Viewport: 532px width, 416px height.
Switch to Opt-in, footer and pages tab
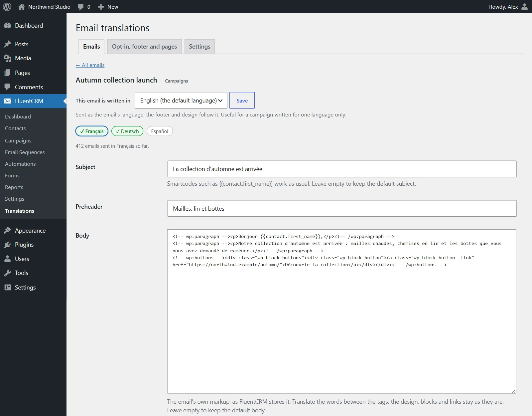pyautogui.click(x=144, y=47)
